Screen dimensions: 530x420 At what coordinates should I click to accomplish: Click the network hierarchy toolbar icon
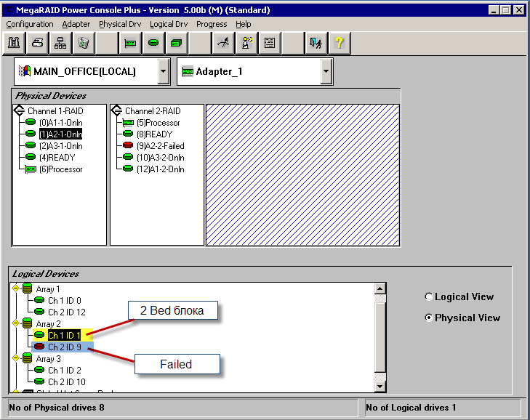(61, 44)
